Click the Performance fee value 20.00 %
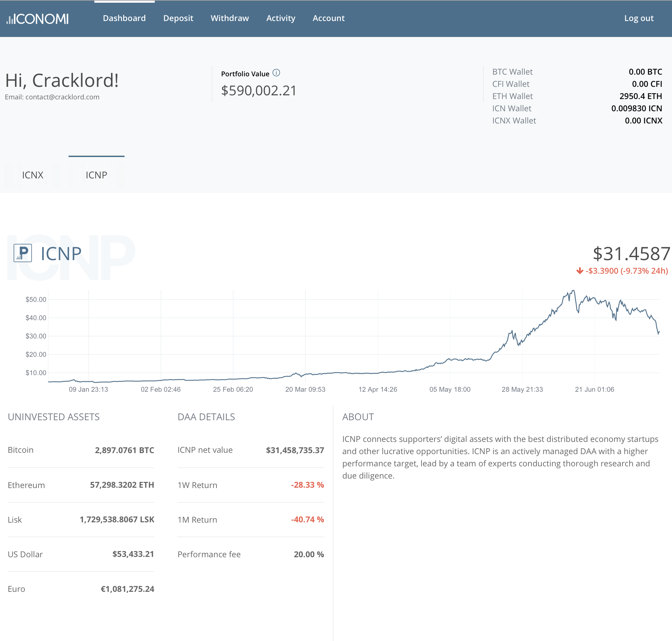The width and height of the screenshot is (672, 641). (309, 554)
